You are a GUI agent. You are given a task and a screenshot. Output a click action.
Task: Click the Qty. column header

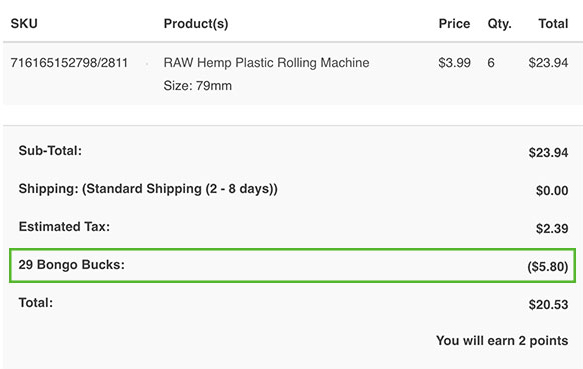[x=499, y=24]
